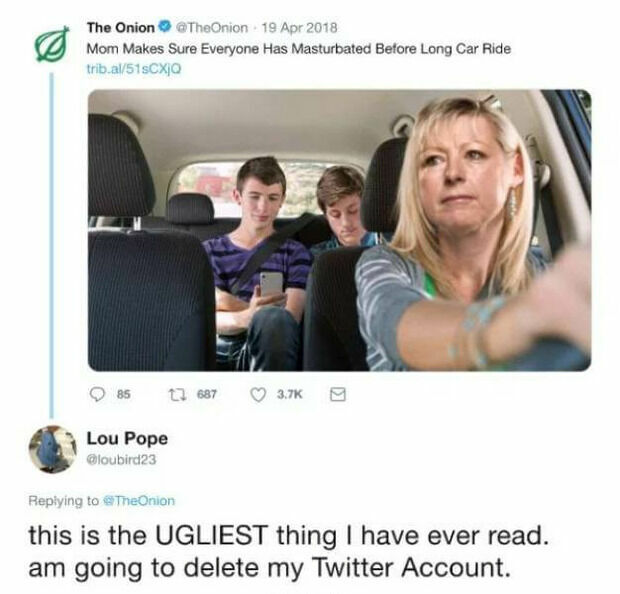Viewport: 620px width, 594px height.
Task: Open the trib.al/51sCXjQ link
Action: (x=134, y=69)
